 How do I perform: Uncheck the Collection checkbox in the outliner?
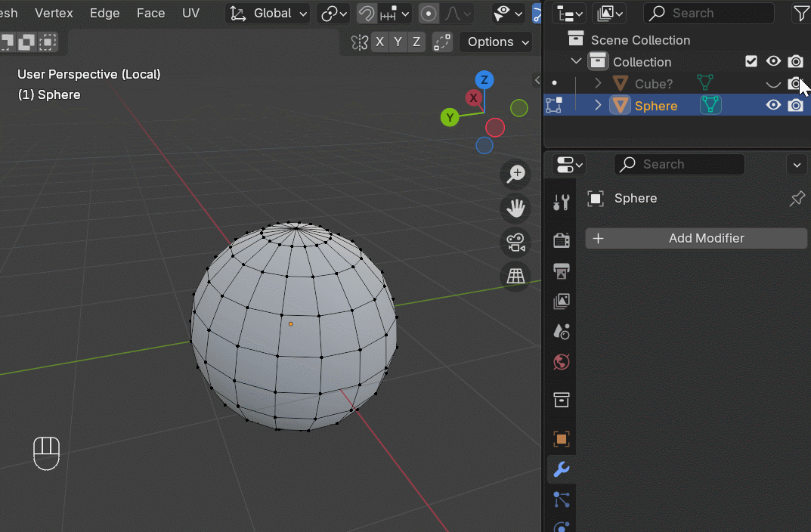(x=751, y=61)
